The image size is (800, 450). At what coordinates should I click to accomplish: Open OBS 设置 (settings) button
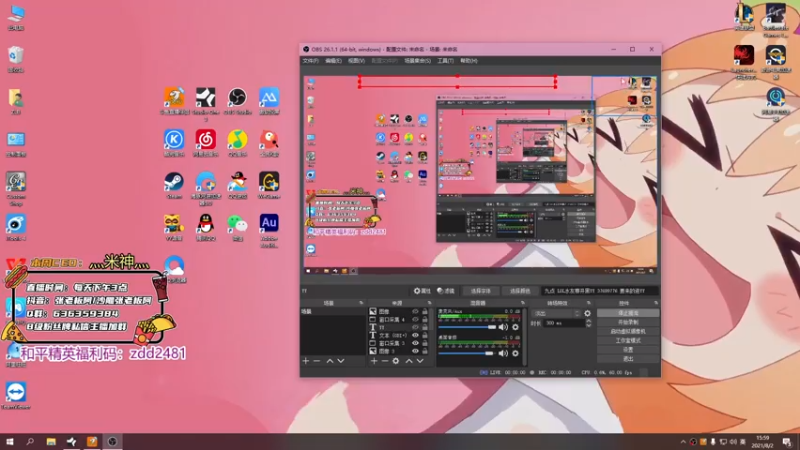(628, 350)
